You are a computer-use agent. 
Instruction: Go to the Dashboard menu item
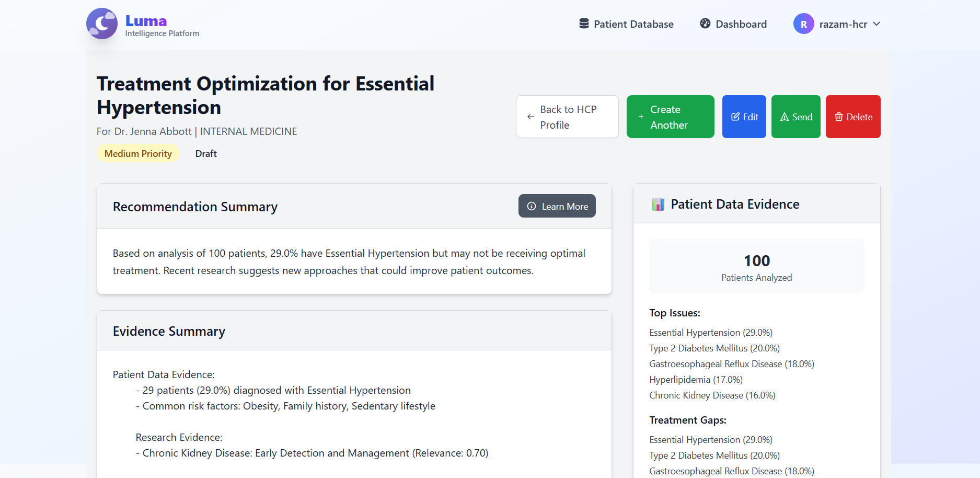coord(741,24)
